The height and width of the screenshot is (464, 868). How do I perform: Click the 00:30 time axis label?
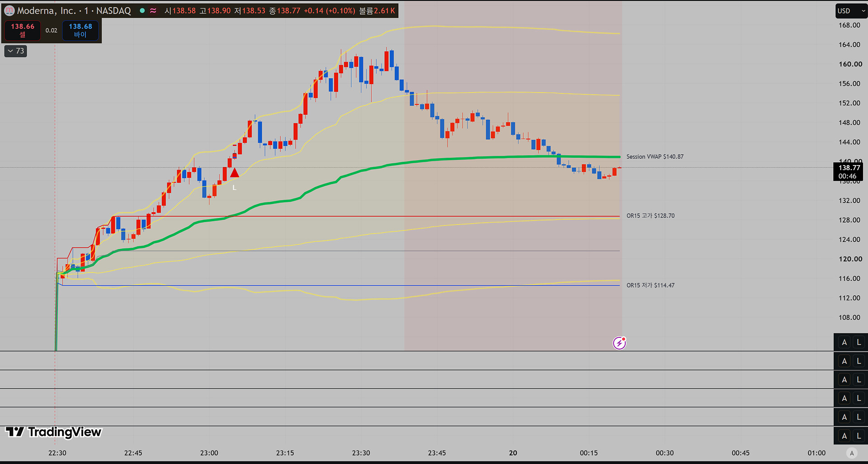tap(665, 453)
